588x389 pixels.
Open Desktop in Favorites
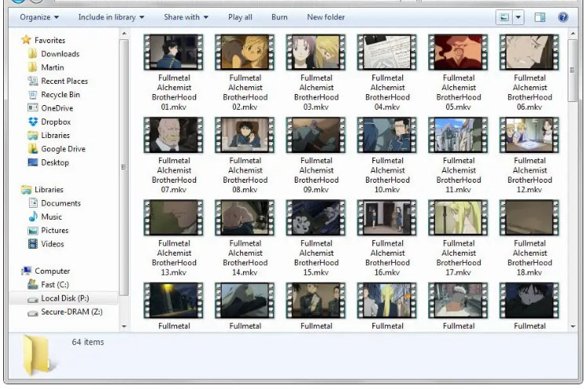click(x=55, y=162)
